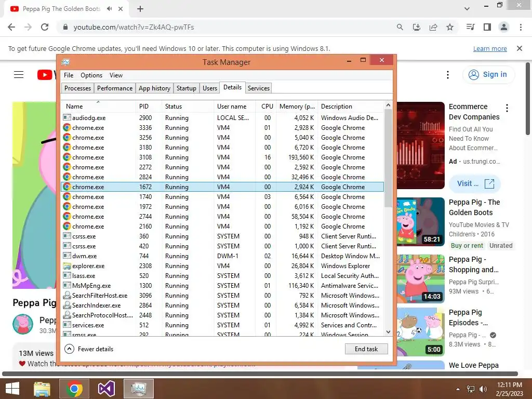532x399 pixels.
Task: Click the YouTube logo
Action: [x=46, y=75]
